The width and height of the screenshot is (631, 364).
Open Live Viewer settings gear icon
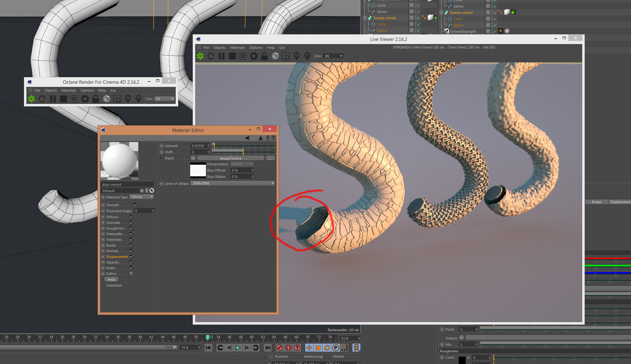point(254,56)
